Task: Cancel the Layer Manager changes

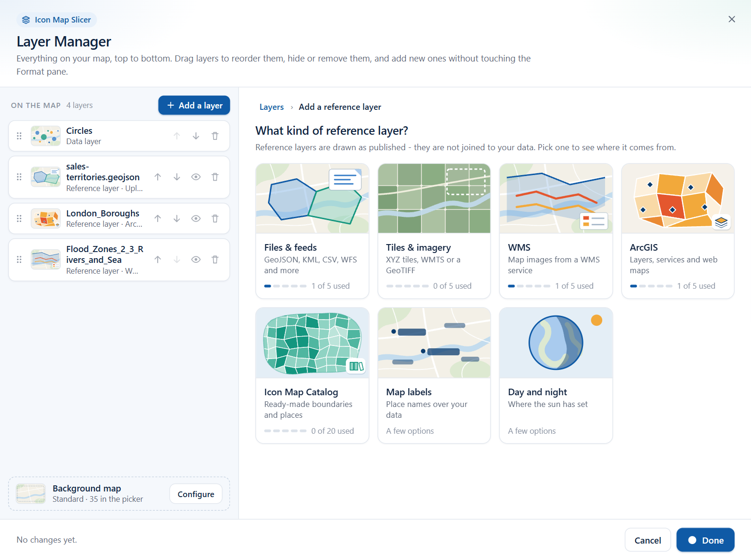Action: click(x=648, y=540)
